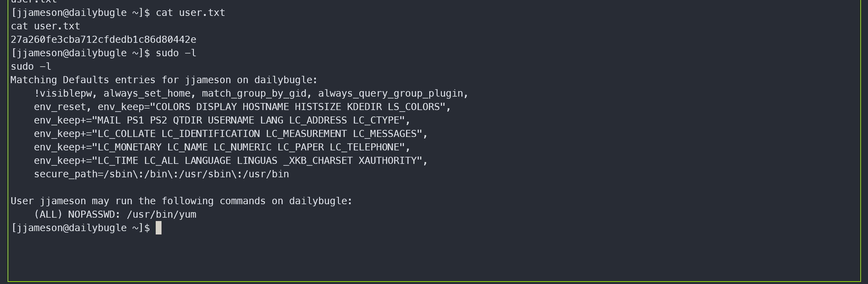Click the LC_MESSAGES variable text
Image resolution: width=868 pixels, height=284 pixels.
tap(385, 134)
